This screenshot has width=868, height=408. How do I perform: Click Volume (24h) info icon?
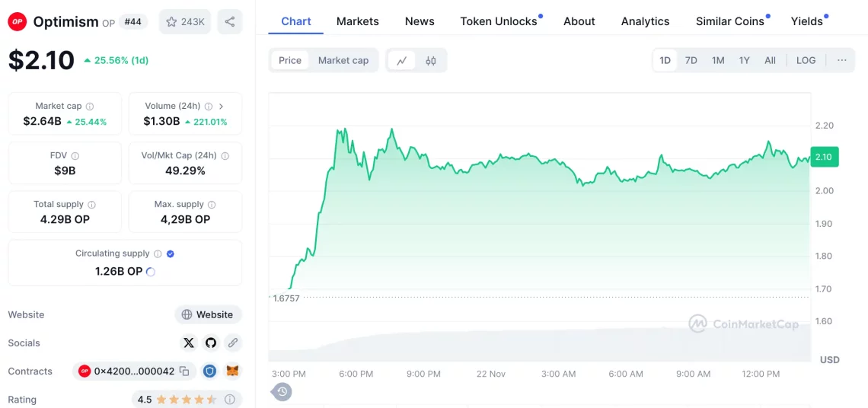click(209, 107)
